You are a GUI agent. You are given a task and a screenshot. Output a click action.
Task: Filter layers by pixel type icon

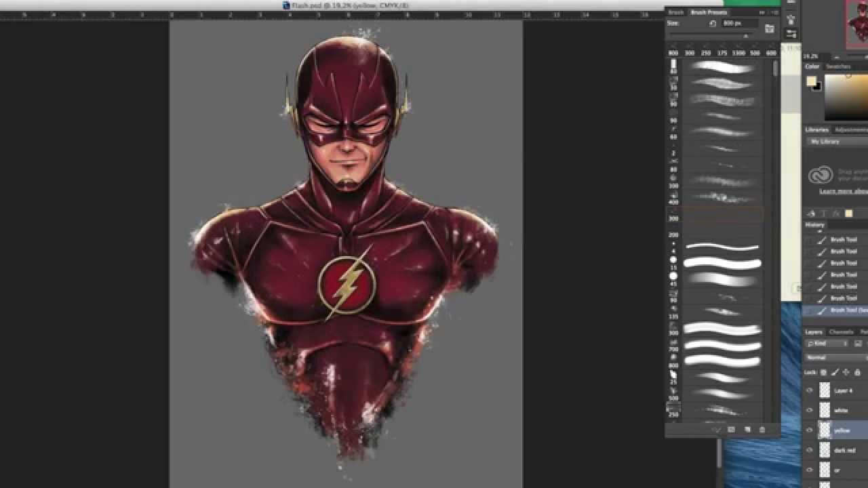tap(858, 344)
